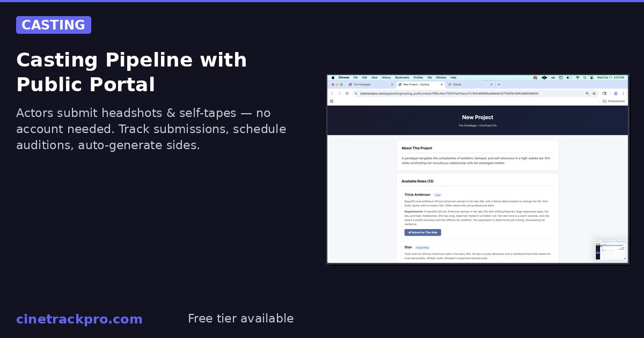The image size is (644, 338).
Task: Click the Wi-Fi status icon in menu bar
Action: [x=577, y=77]
